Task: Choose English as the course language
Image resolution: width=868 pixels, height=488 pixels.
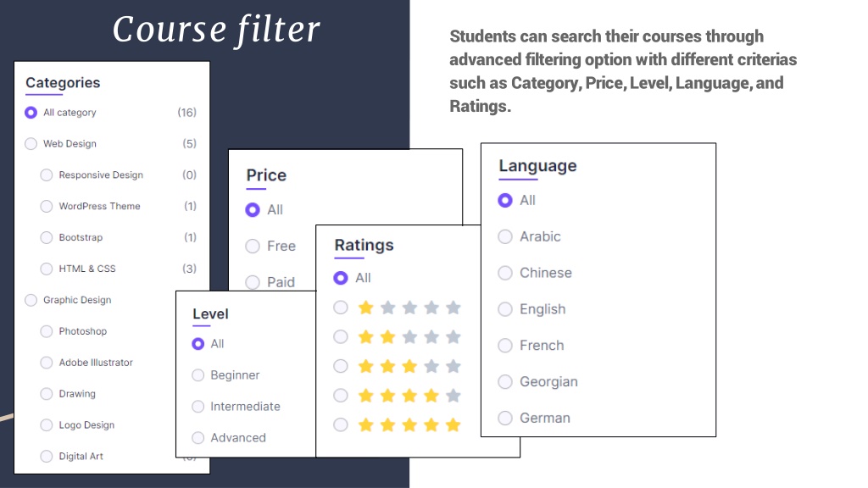Action: 505,309
